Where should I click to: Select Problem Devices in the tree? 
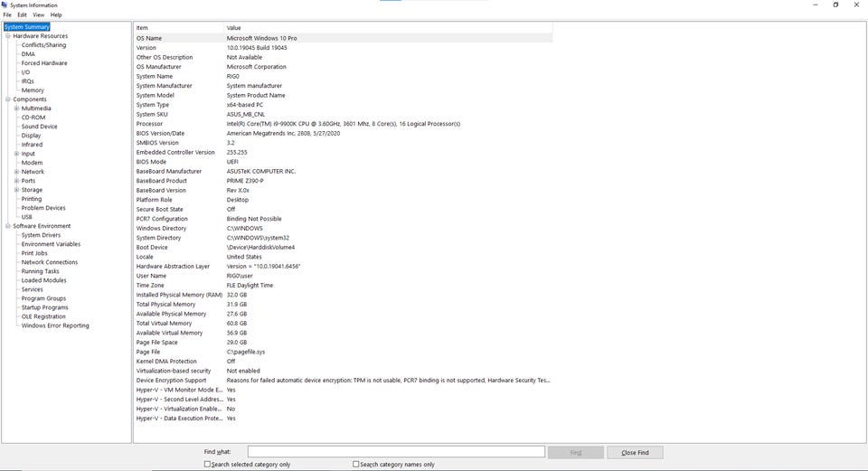(43, 208)
